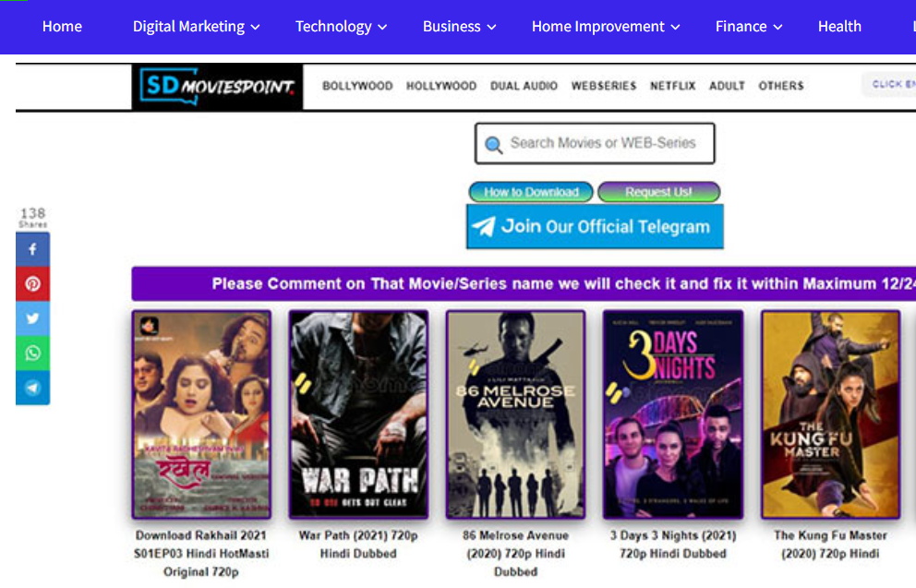Image resolution: width=916 pixels, height=588 pixels.
Task: Focus the Search Movies or WEB-Series field
Action: (x=595, y=143)
